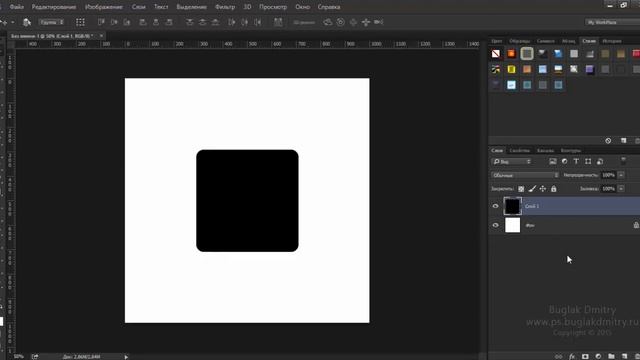Open the opacity slider arrow
Image resolution: width=640 pixels, height=360 pixels.
[621, 175]
